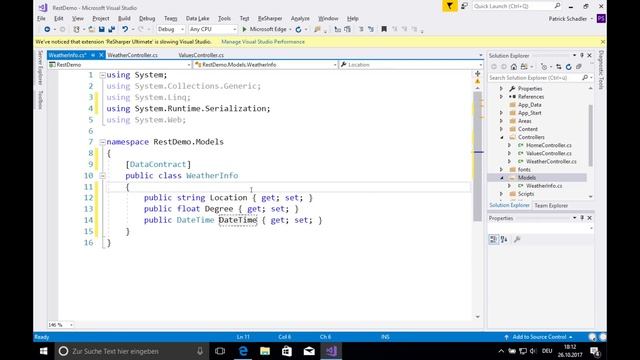
Task: Open the Patrick Schadler account menu
Action: (570, 19)
